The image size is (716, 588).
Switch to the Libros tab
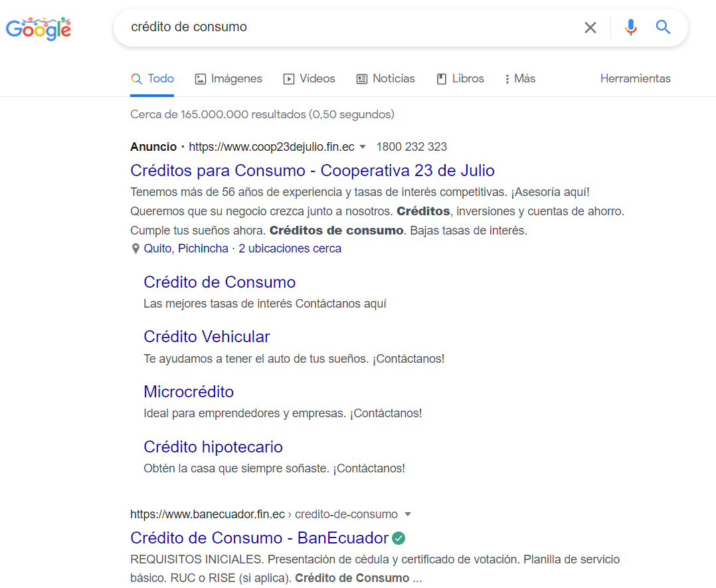click(x=460, y=78)
